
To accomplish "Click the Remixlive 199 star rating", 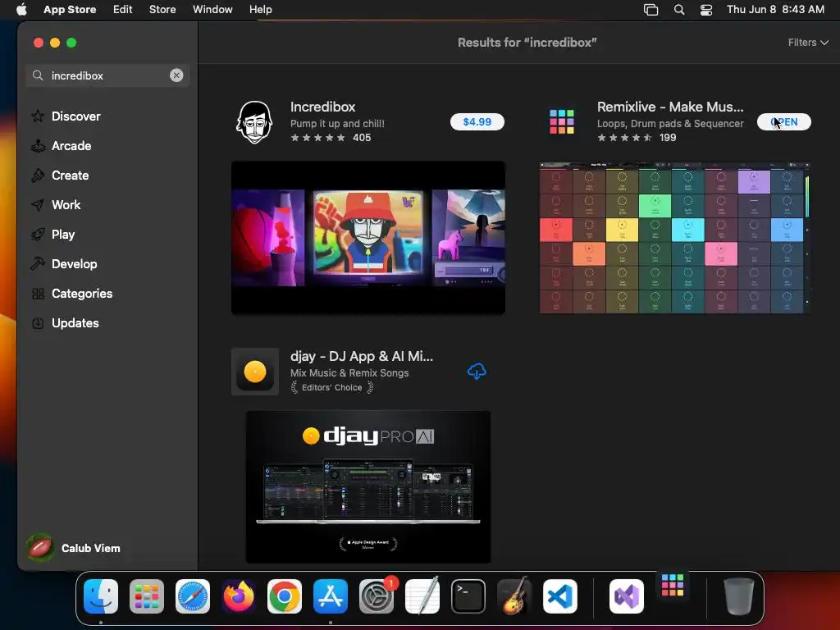I will pos(637,138).
